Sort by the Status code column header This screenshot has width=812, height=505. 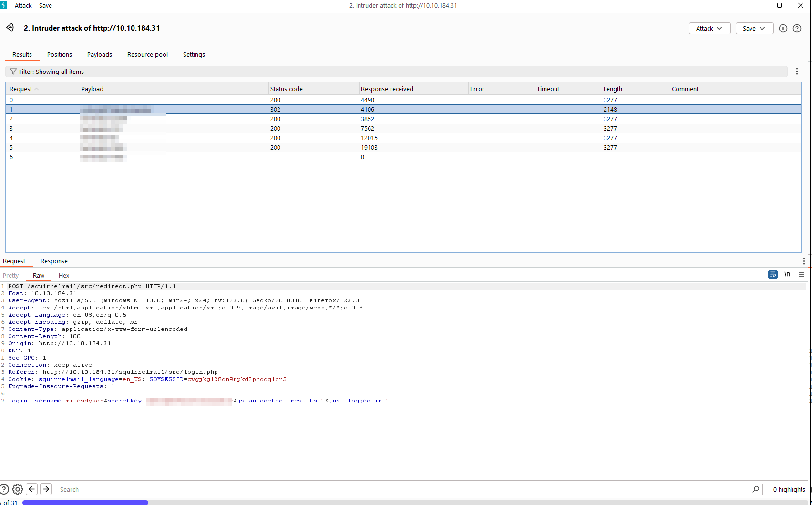point(314,89)
